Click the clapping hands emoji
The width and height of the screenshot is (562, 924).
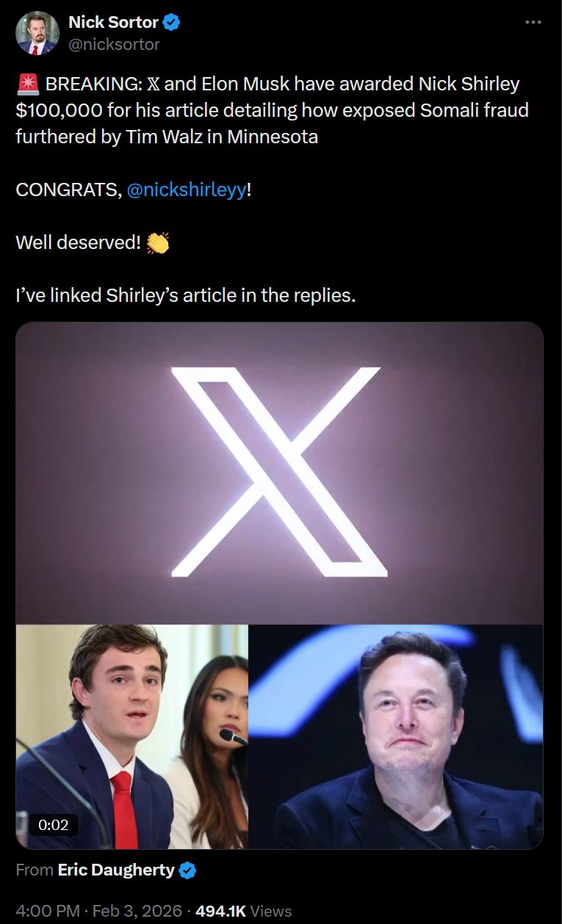(158, 242)
